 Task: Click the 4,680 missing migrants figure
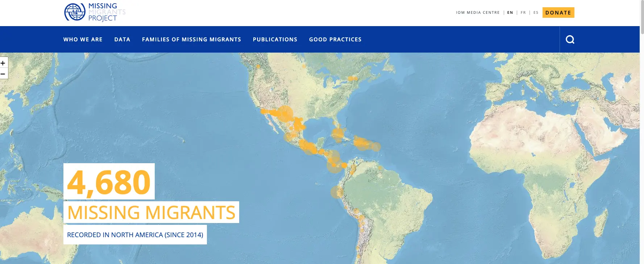[x=109, y=182]
